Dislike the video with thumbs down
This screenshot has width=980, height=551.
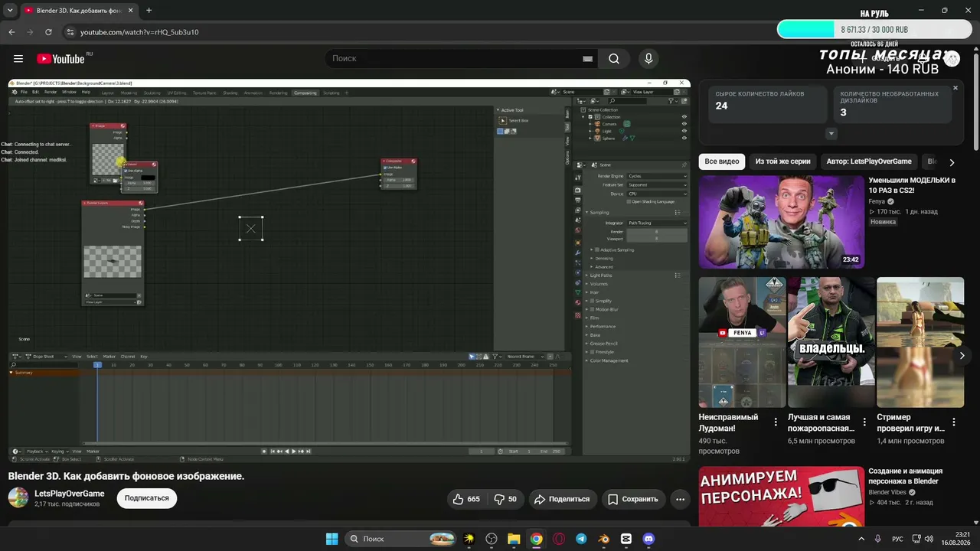(x=505, y=499)
